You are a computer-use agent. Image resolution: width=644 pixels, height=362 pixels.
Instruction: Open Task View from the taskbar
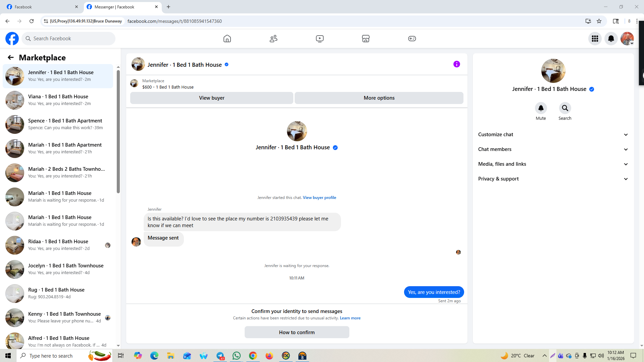(x=121, y=356)
